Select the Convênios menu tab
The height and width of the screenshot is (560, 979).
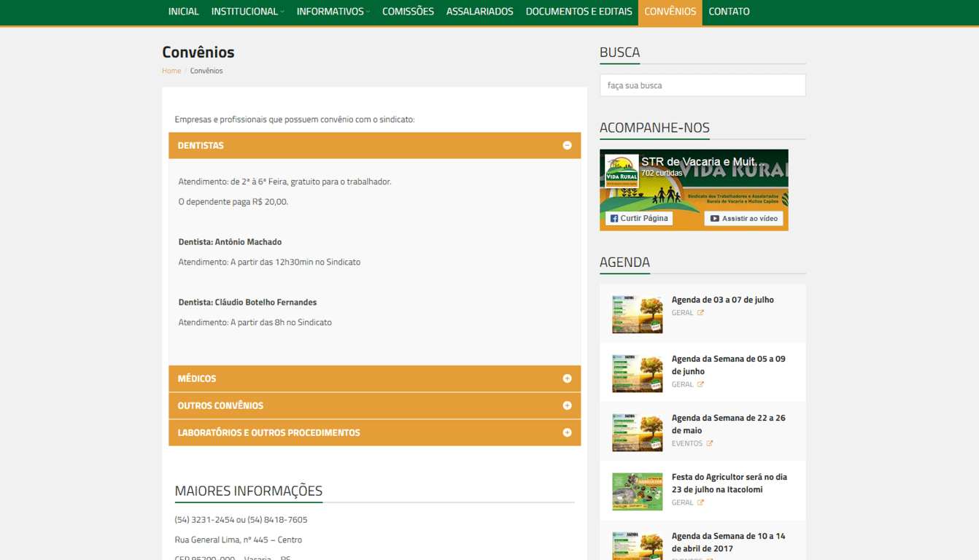click(670, 12)
